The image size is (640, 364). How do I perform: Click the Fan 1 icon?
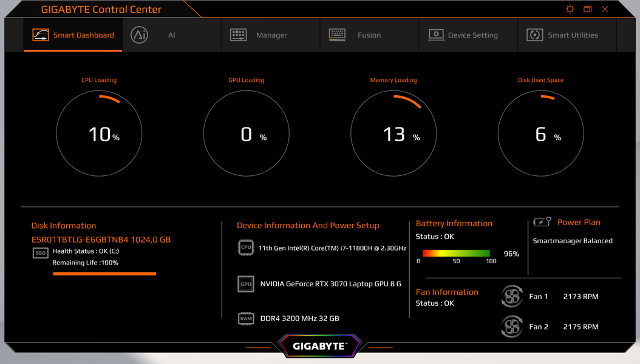click(512, 296)
